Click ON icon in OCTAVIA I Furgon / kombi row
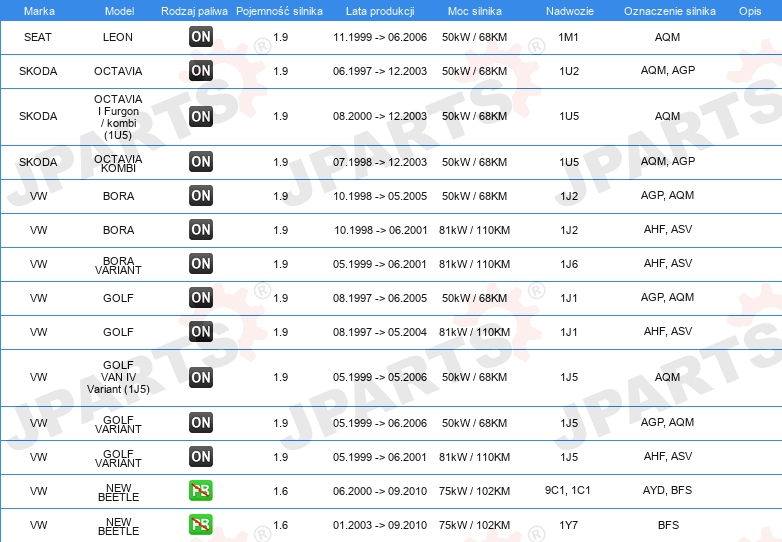The height and width of the screenshot is (542, 782). click(x=201, y=116)
